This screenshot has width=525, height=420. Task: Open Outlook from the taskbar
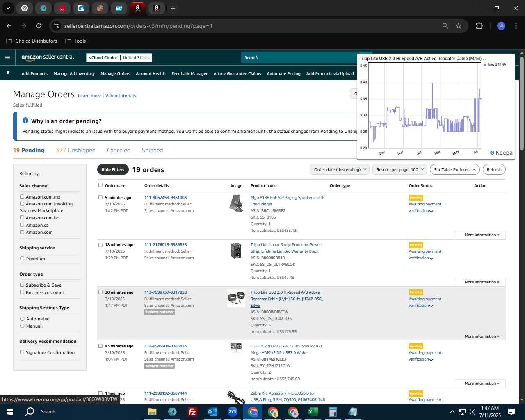tap(212, 412)
